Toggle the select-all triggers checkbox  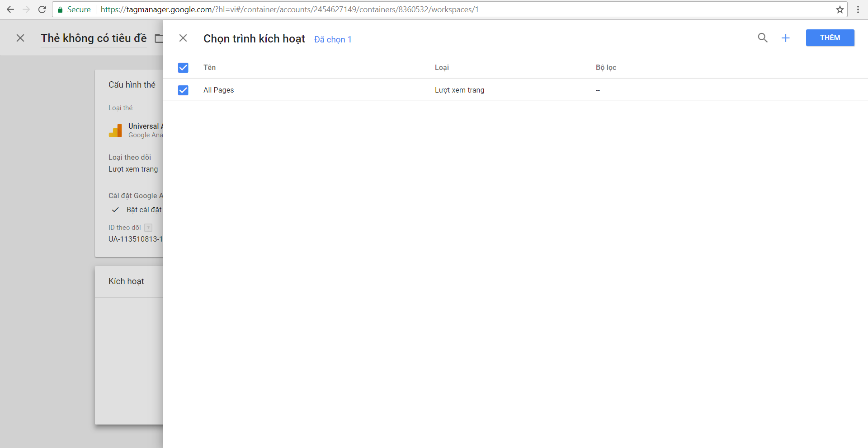click(x=183, y=68)
